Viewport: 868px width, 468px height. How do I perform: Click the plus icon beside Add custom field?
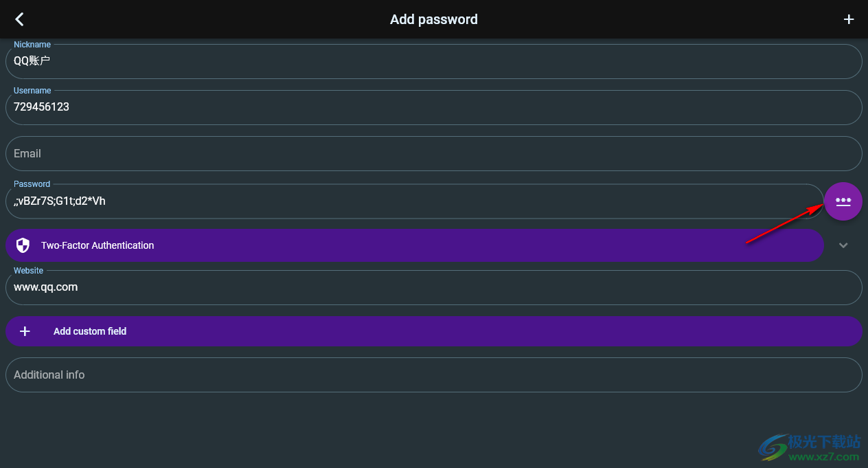tap(25, 331)
